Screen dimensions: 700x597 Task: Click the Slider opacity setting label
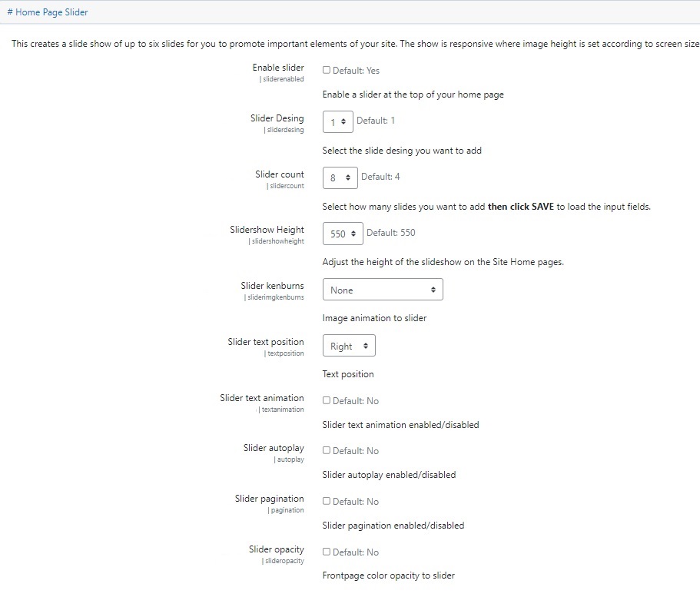coord(277,549)
